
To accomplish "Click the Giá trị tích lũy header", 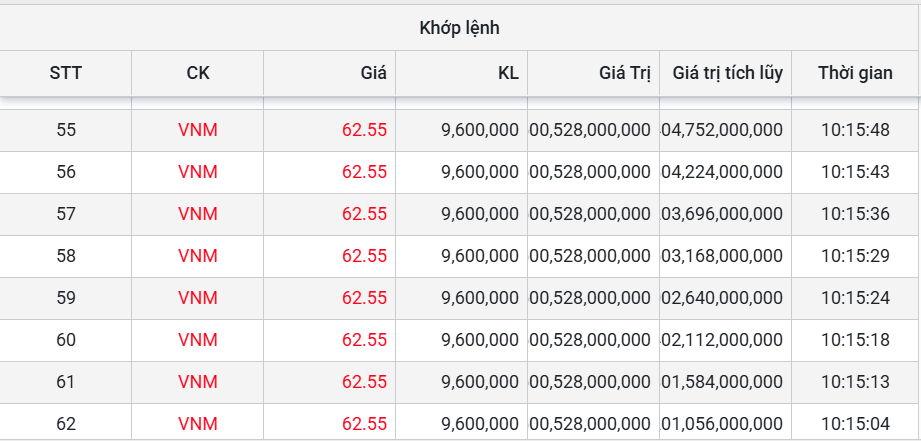I will tap(727, 73).
